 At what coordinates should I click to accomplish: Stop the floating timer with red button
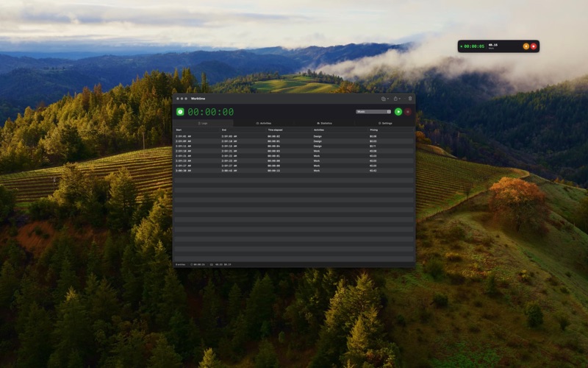[534, 46]
